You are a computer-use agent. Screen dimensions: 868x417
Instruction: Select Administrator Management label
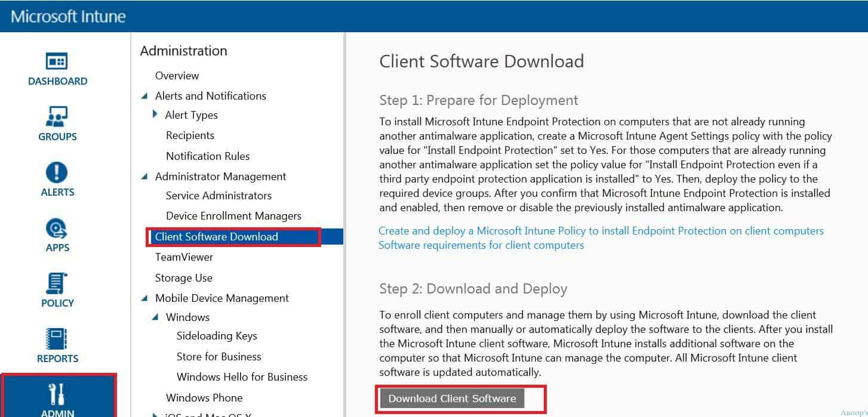pos(220,177)
